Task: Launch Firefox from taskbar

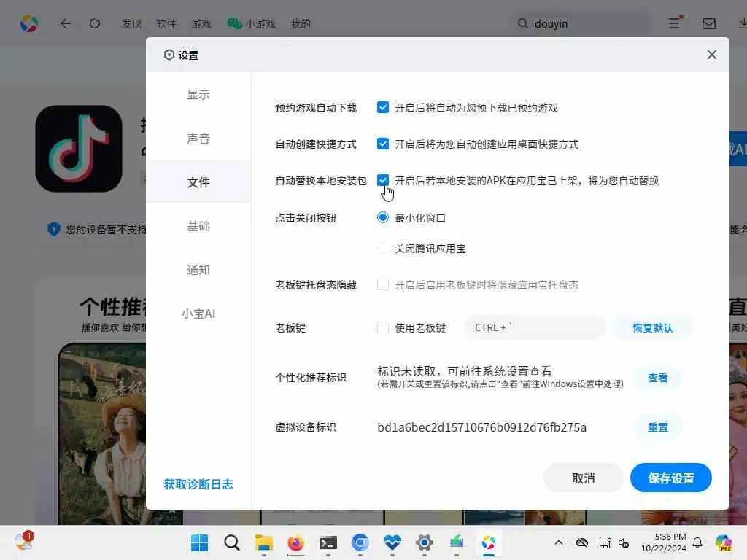Action: click(x=296, y=542)
